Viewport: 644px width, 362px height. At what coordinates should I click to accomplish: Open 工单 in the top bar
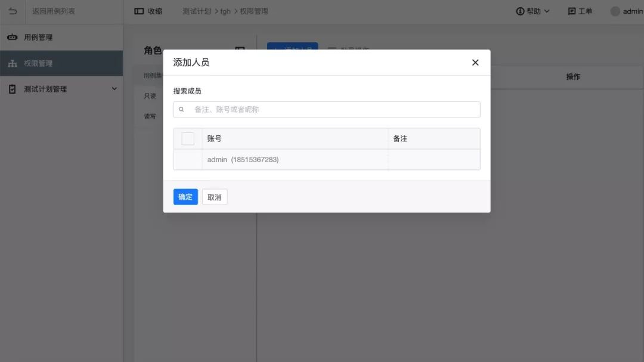pyautogui.click(x=580, y=11)
